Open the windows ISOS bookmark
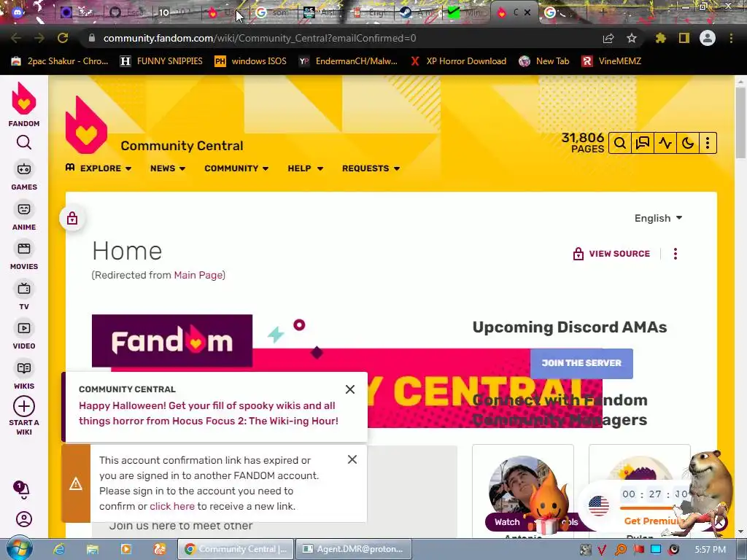 (x=251, y=61)
